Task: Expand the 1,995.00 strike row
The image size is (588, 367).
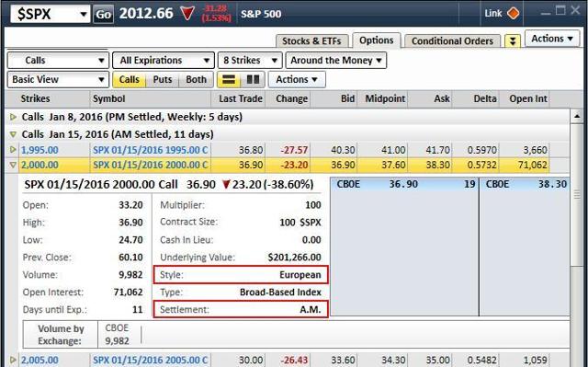Action: coord(13,150)
